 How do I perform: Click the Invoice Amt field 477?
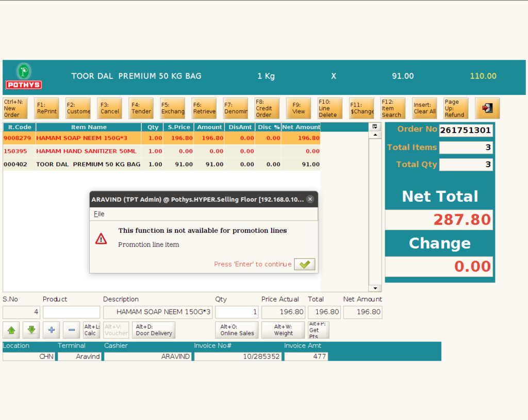(306, 357)
